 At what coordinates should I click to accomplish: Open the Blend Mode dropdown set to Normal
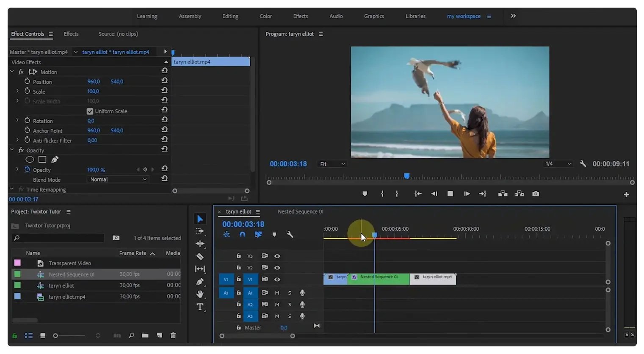click(118, 179)
